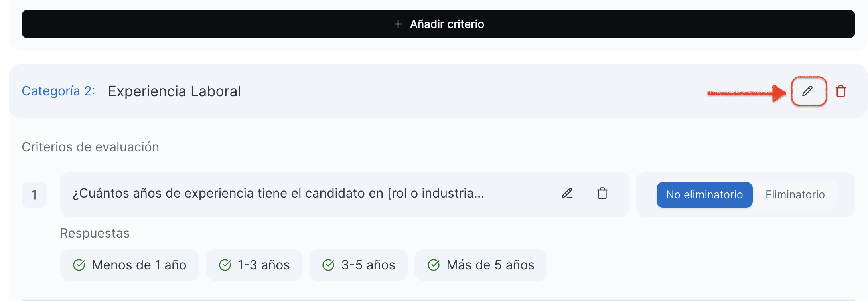This screenshot has height=301, width=868.
Task: Select the Menos de 1 año answer text
Action: pyautogui.click(x=139, y=265)
